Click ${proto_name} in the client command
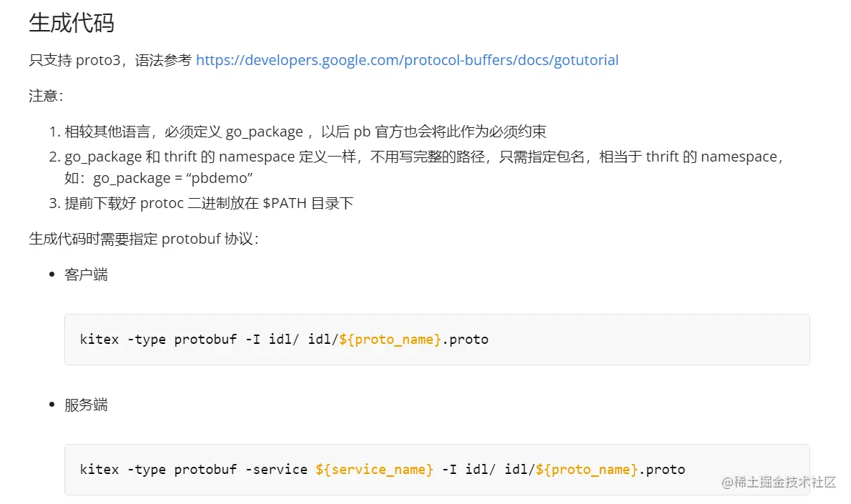 390,340
